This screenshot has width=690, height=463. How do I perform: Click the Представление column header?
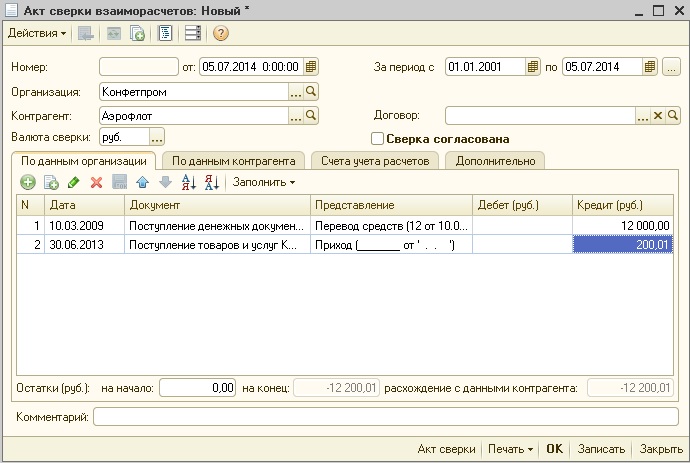tap(391, 205)
